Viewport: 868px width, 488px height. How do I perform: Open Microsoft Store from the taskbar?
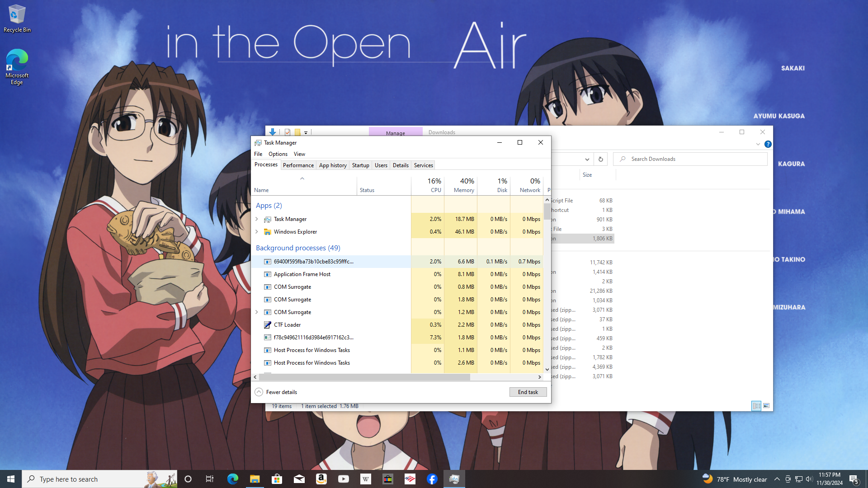click(277, 479)
